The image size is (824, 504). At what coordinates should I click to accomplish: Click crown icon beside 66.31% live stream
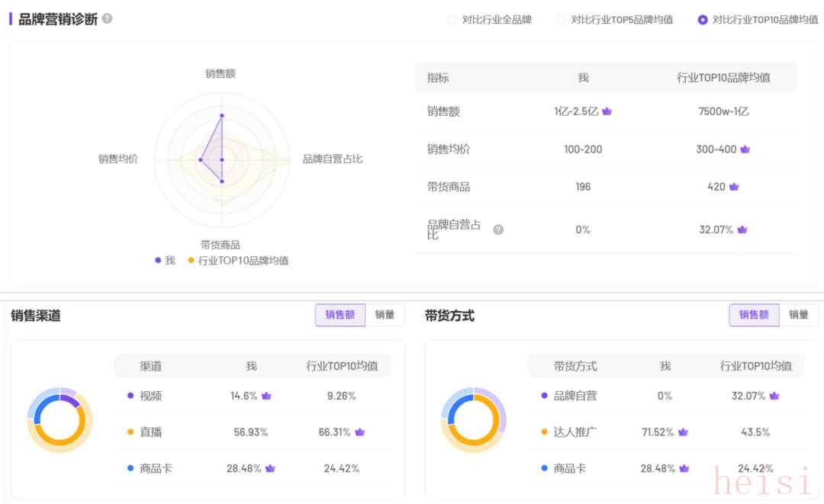(x=359, y=432)
